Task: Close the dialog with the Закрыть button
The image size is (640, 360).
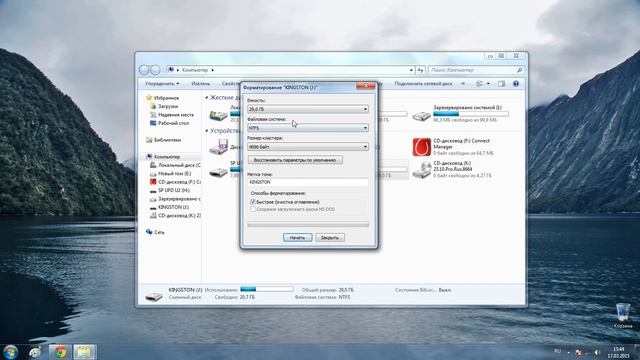Action: [x=330, y=238]
